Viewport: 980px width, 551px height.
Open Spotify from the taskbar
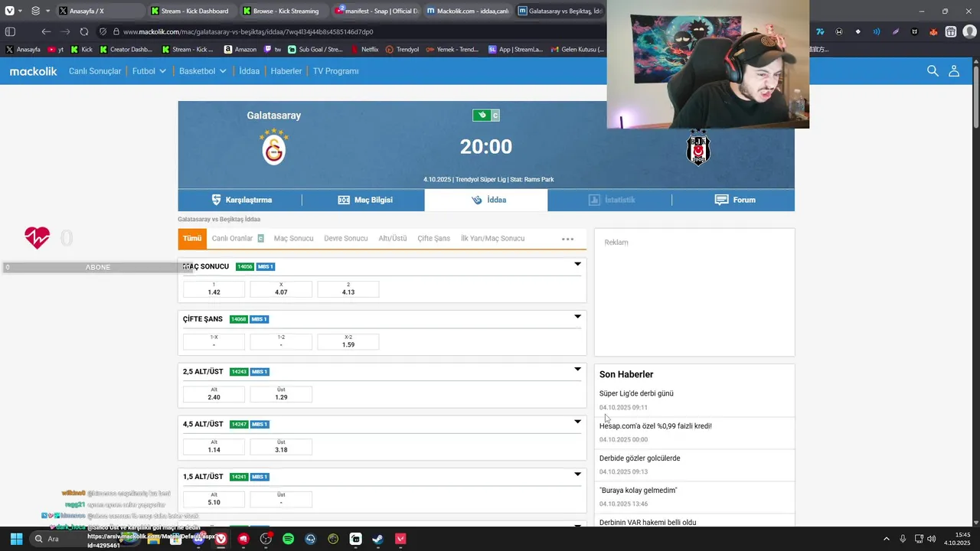[288, 539]
